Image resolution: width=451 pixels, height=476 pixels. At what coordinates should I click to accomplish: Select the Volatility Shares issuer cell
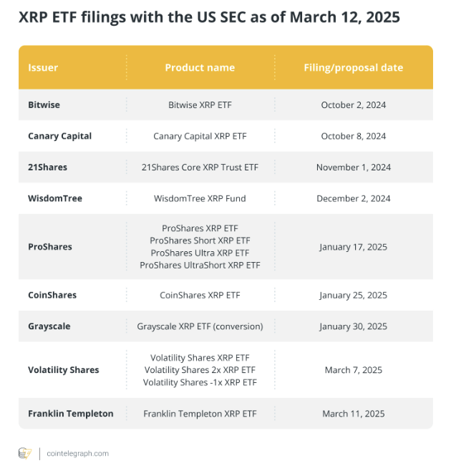click(x=64, y=370)
